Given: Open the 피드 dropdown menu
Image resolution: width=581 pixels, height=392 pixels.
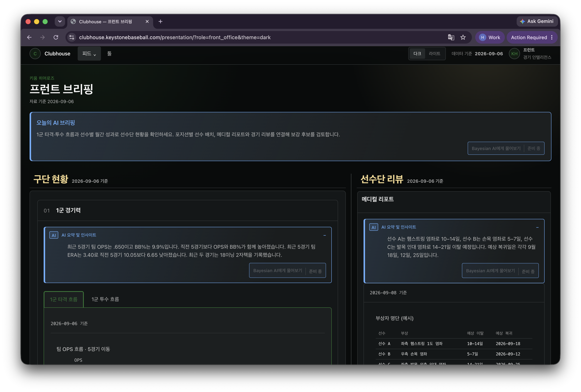Looking at the screenshot, I should pyautogui.click(x=89, y=54).
